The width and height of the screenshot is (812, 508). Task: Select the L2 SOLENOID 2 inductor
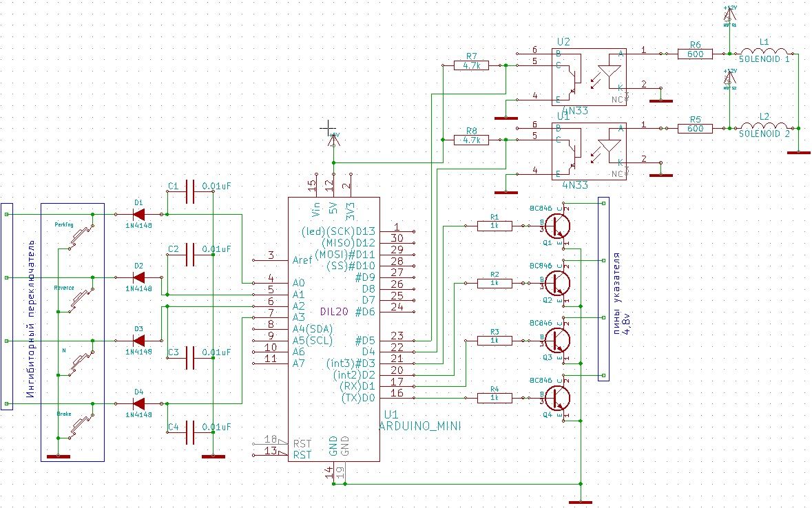(x=764, y=127)
